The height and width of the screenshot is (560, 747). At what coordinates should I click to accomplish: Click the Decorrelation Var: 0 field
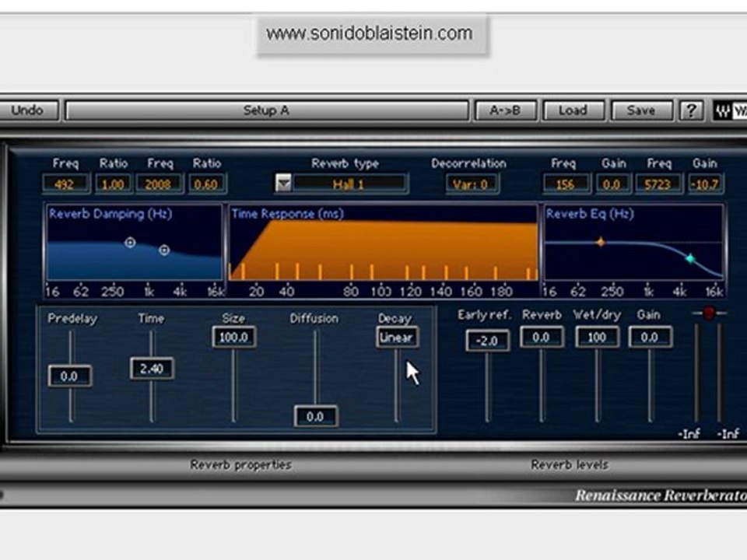(472, 184)
